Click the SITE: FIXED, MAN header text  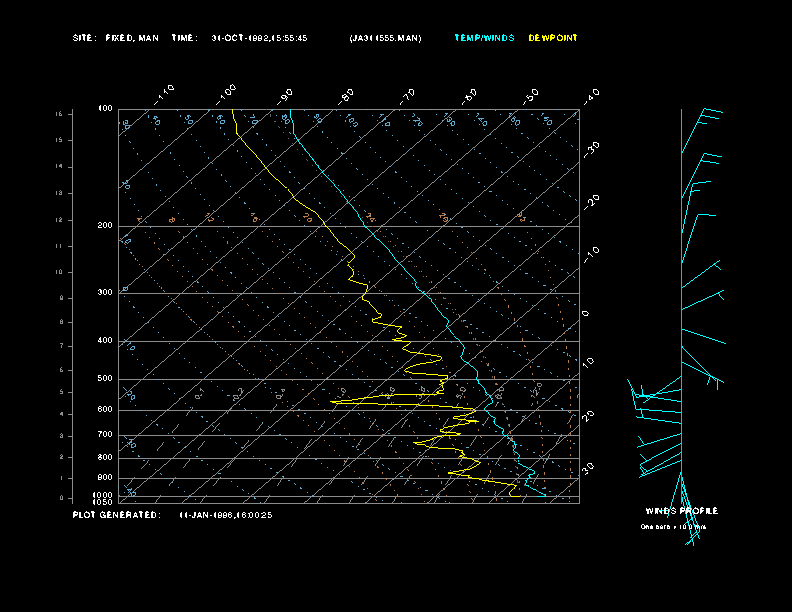click(116, 38)
